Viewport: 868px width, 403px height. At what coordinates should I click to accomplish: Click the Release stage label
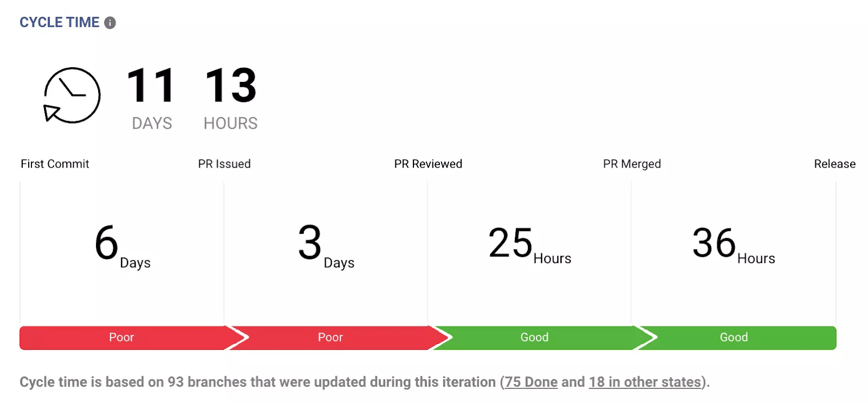[x=835, y=164]
